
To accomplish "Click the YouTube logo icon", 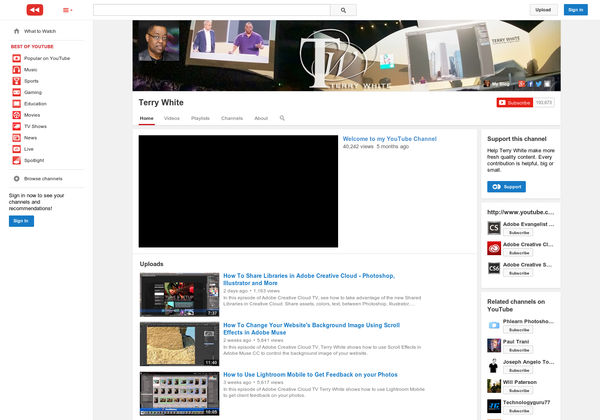I will 34,10.
